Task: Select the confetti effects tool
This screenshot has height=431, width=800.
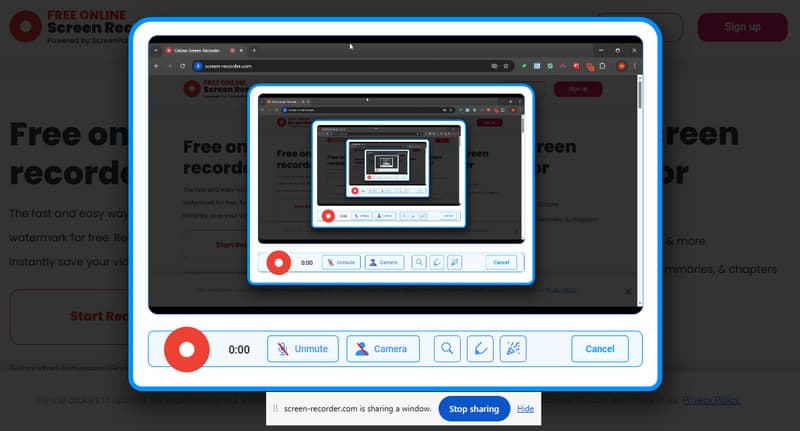Action: [x=513, y=349]
